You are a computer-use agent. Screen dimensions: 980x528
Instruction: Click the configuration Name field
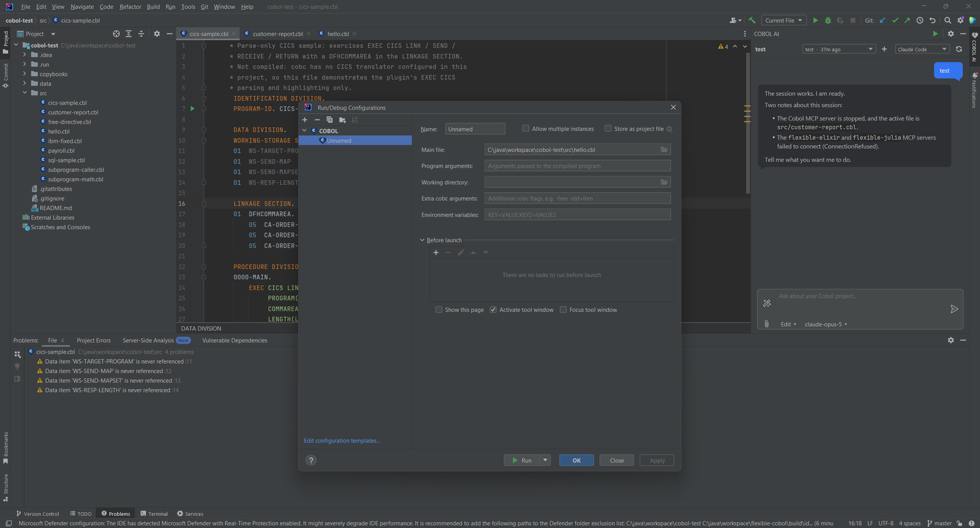(x=475, y=129)
